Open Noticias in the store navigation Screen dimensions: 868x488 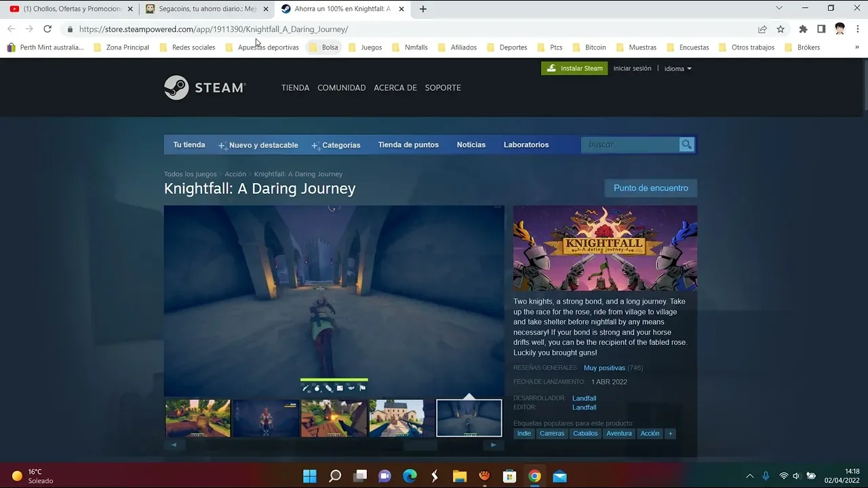[x=471, y=145]
